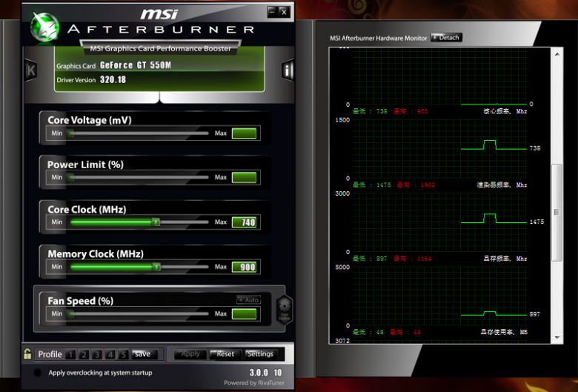Click the Powered by RivaTuner text
The width and height of the screenshot is (578, 392).
(x=254, y=383)
